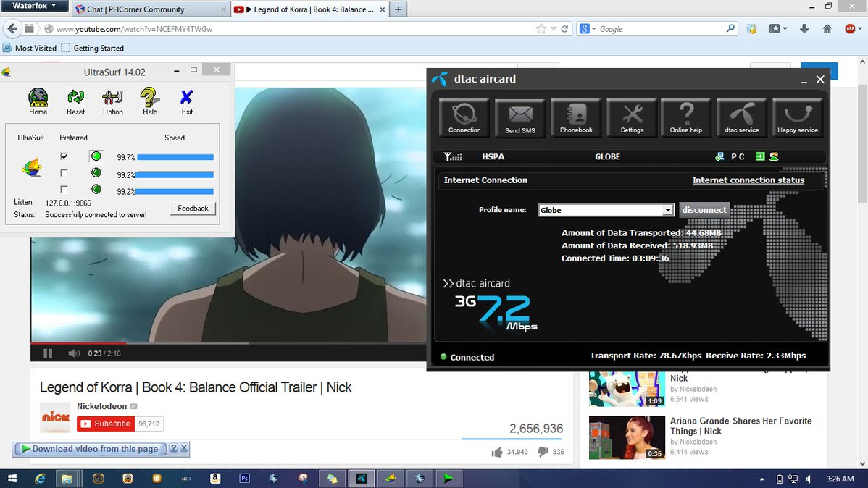Open download bar help question mark

coord(173,448)
